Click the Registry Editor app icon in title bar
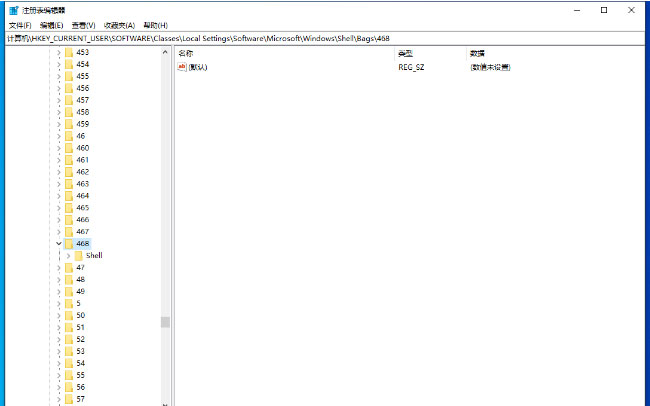 pos(13,9)
